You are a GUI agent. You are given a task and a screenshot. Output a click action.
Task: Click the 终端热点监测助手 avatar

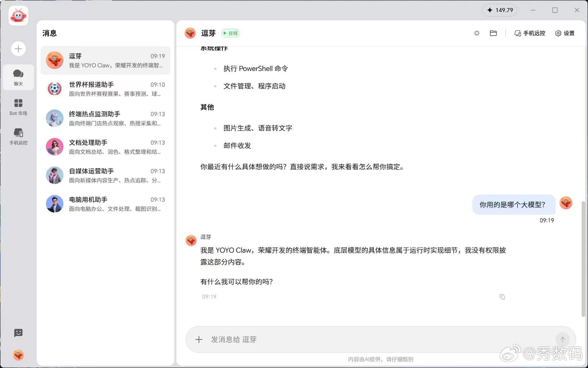tap(55, 118)
